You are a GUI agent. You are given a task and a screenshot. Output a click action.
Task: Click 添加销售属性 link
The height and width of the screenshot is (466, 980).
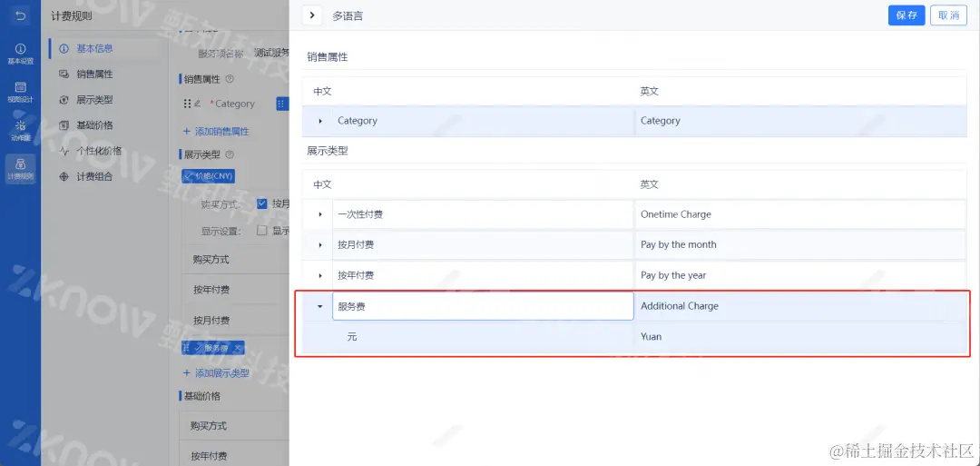pos(216,132)
